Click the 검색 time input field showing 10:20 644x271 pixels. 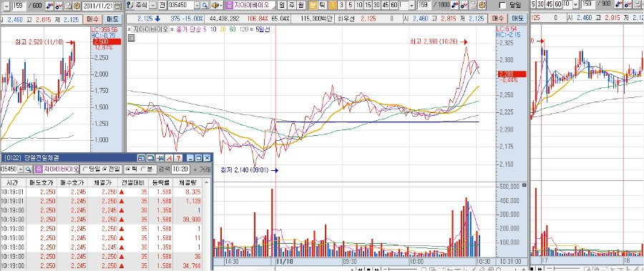point(180,169)
